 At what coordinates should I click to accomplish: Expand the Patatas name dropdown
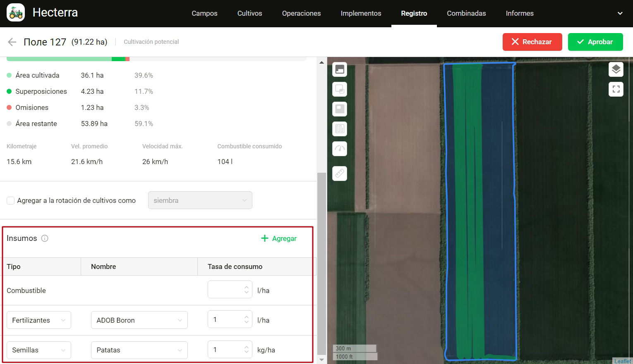[x=139, y=350]
